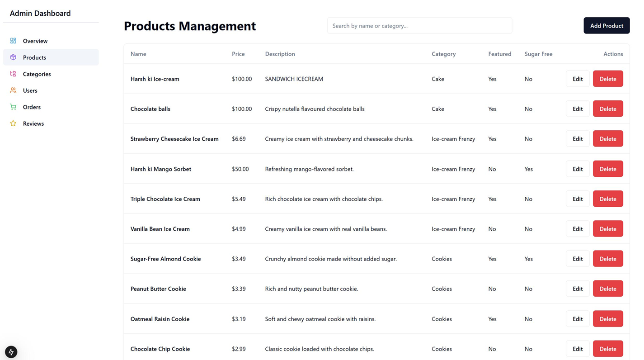Click the Peanut Butter Cookie name cell
Image resolution: width=644 pixels, height=360 pixels.
158,289
